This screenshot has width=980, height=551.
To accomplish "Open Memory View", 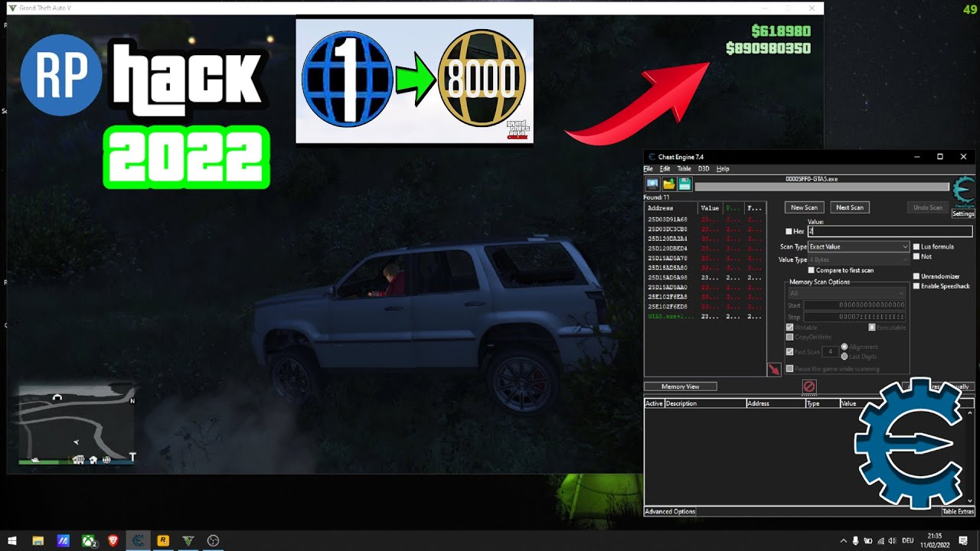I will click(681, 386).
